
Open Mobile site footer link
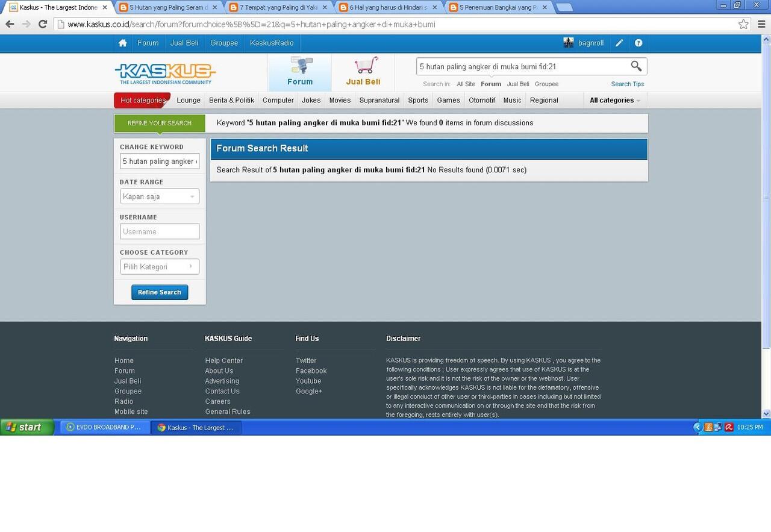click(131, 412)
